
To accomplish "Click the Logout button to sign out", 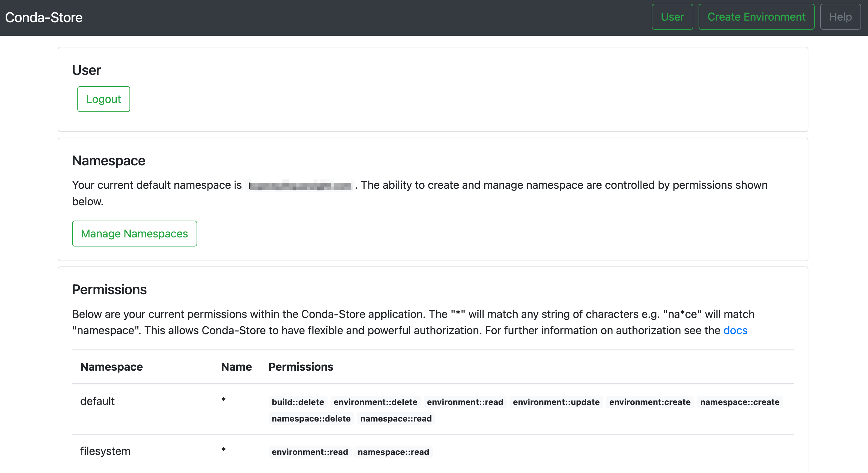I will [x=104, y=99].
